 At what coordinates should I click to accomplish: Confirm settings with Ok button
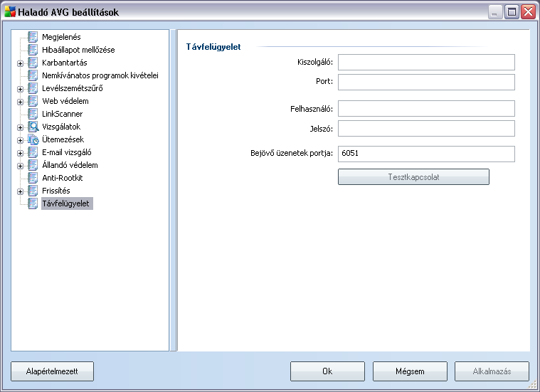(327, 371)
